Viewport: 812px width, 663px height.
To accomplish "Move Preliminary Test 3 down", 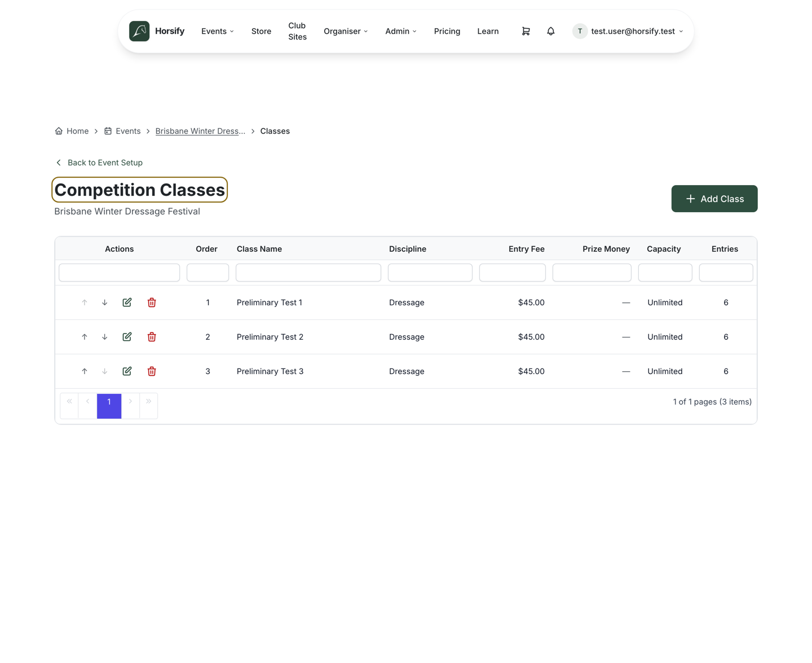I will [x=105, y=371].
